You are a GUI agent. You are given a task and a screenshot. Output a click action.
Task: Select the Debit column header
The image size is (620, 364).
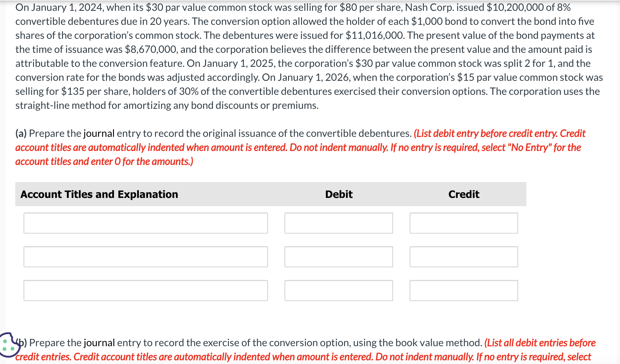338,194
